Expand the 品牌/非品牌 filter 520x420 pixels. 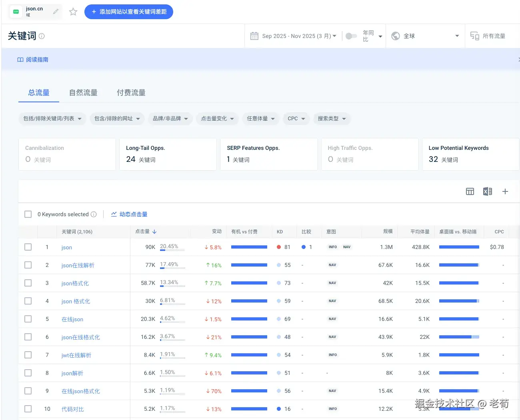click(x=170, y=119)
